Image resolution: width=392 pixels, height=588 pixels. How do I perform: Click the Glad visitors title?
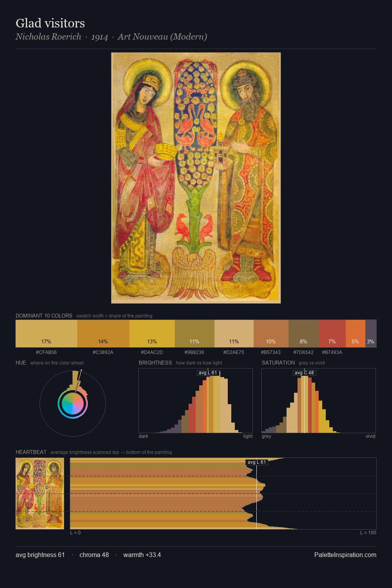coord(50,23)
